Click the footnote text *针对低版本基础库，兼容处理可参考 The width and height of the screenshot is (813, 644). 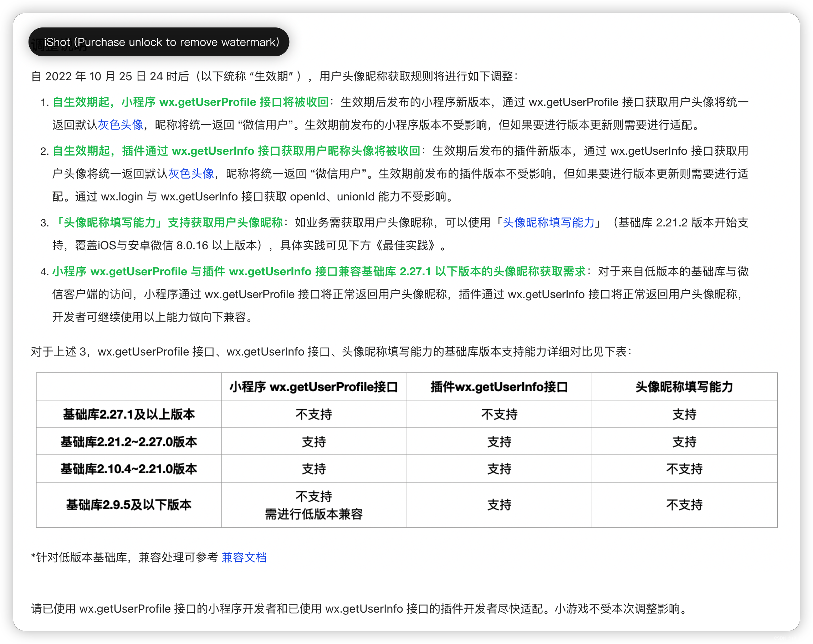pyautogui.click(x=124, y=557)
